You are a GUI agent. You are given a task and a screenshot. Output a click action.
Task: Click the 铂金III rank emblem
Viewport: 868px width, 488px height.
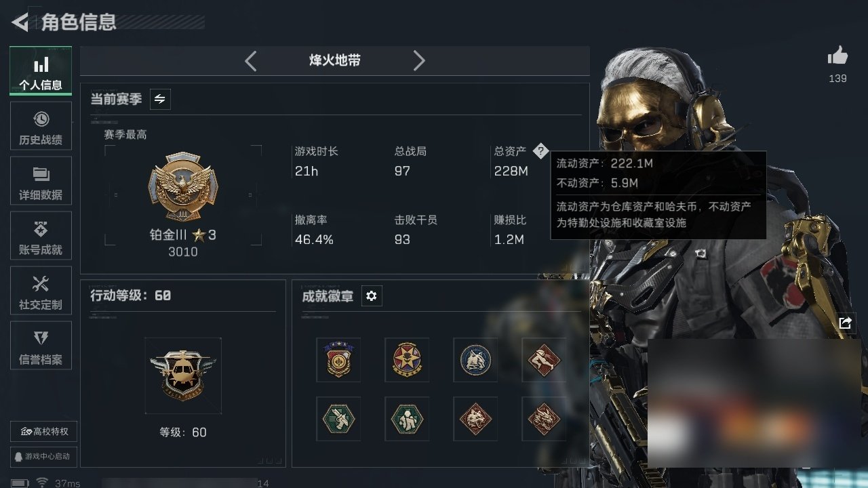183,186
